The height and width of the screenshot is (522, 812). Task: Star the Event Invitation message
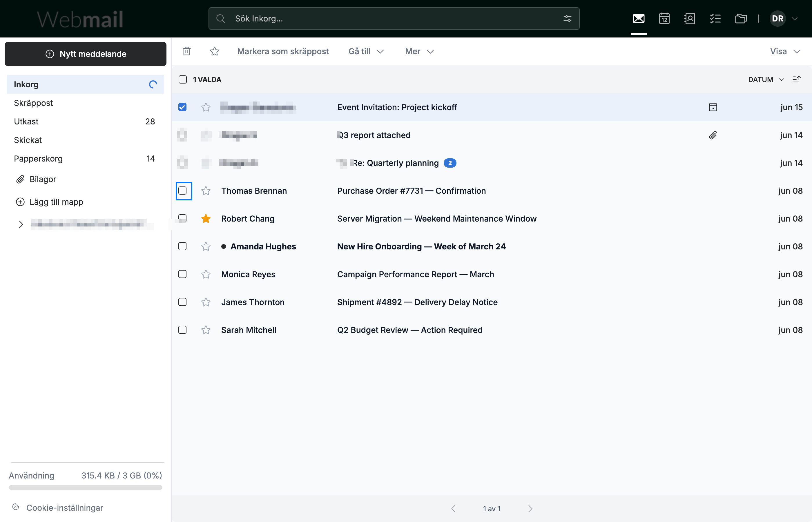(x=206, y=107)
